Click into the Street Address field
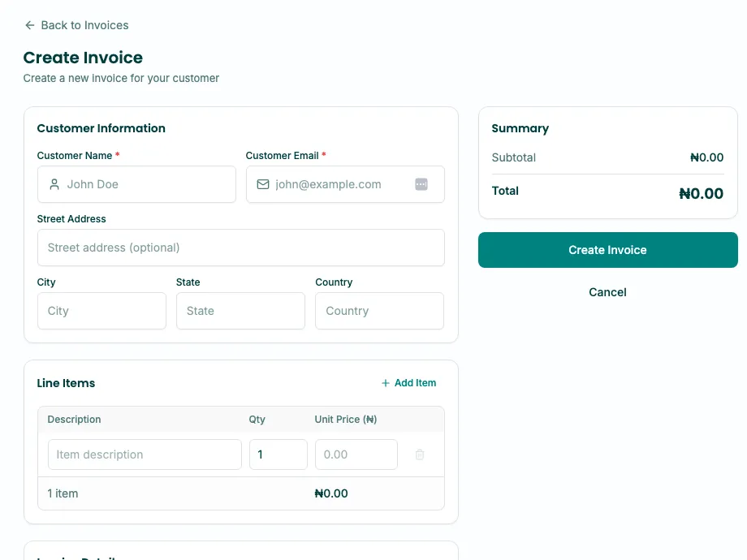The width and height of the screenshot is (747, 560). tap(241, 248)
